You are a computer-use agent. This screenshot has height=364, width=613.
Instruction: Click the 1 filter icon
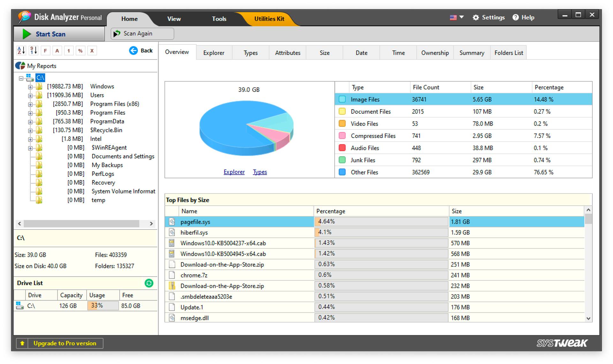69,50
